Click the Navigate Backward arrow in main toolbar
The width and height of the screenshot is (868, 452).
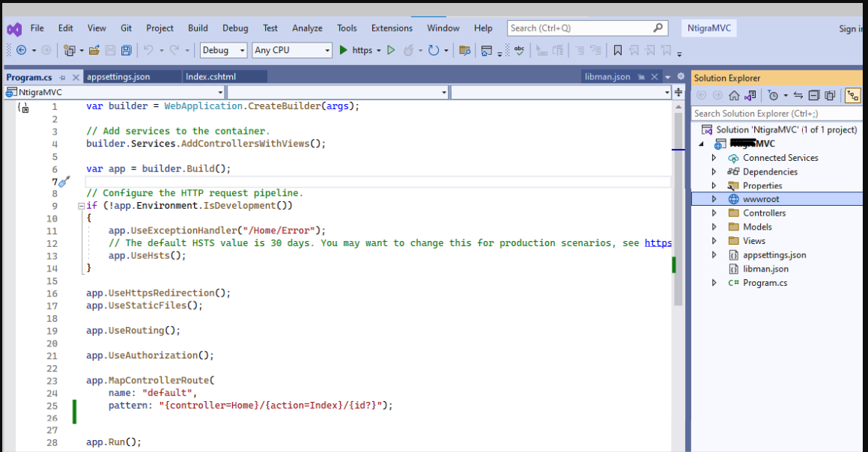pyautogui.click(x=22, y=50)
